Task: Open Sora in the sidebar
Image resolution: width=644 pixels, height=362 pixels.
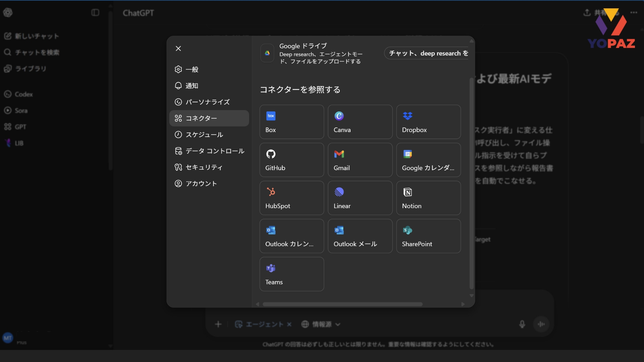Action: (16, 111)
